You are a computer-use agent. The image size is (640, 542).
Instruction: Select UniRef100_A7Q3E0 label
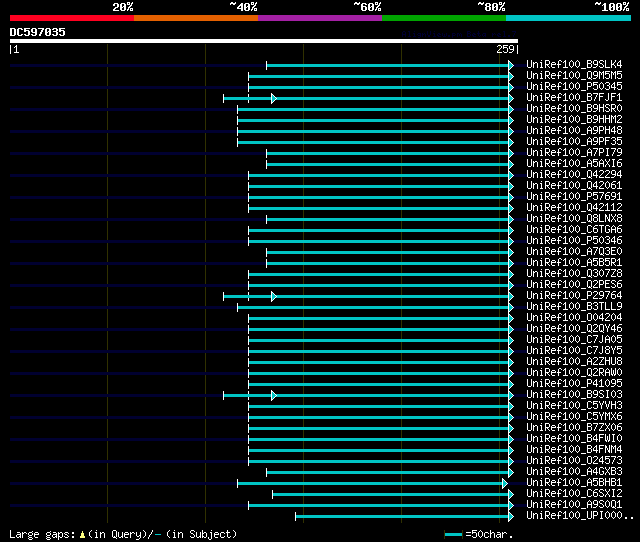574,252
